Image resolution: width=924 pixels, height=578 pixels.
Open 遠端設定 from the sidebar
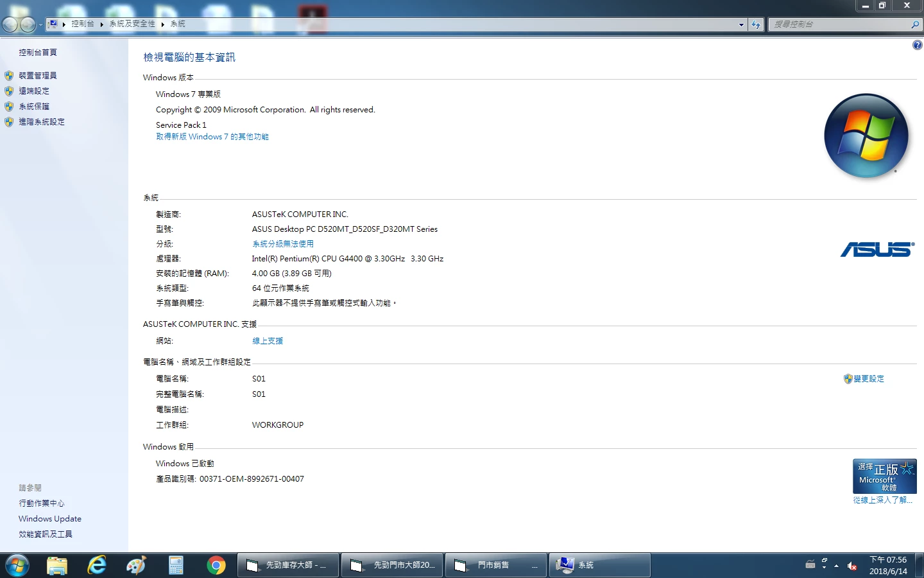(x=34, y=91)
